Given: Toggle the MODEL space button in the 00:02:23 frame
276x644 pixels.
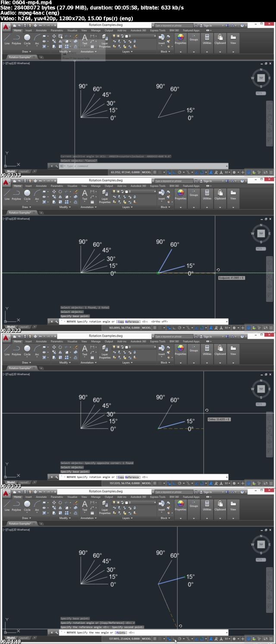Looking at the screenshot, I should point(147,327).
